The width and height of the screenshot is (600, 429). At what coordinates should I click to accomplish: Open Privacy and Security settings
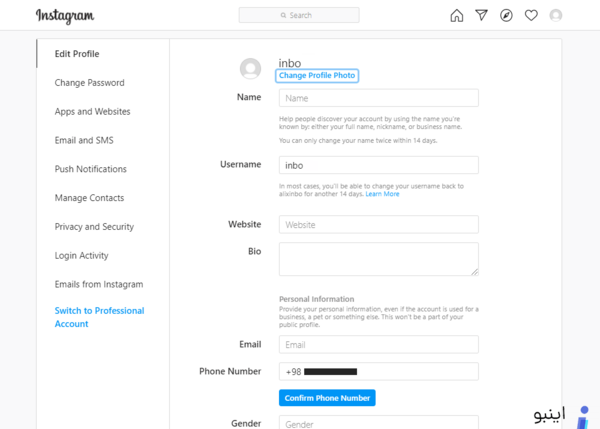pos(94,227)
